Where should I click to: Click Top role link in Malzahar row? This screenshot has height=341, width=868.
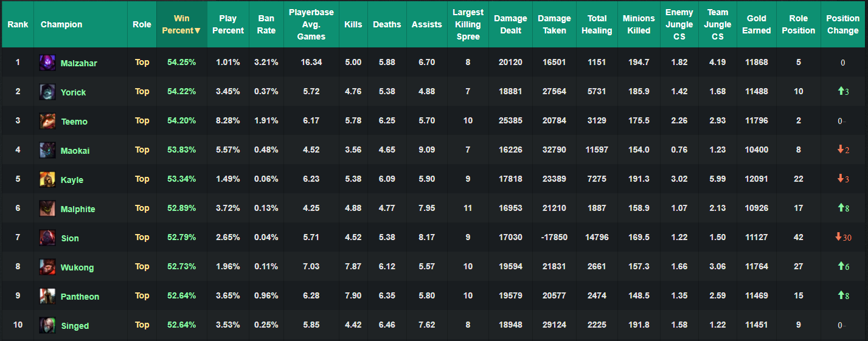pyautogui.click(x=142, y=62)
